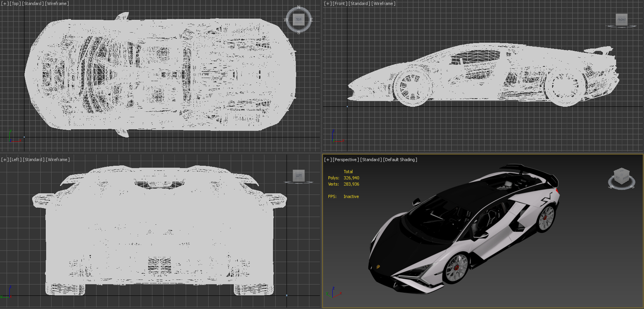
Task: Click the ViewCube FRONT face in Front viewport
Action: click(622, 19)
